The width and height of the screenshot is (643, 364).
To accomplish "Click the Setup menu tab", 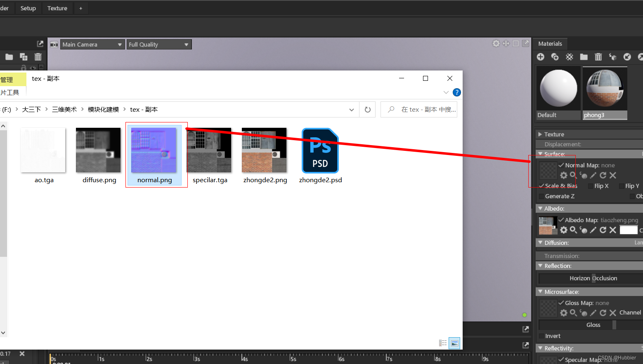I will coord(28,8).
